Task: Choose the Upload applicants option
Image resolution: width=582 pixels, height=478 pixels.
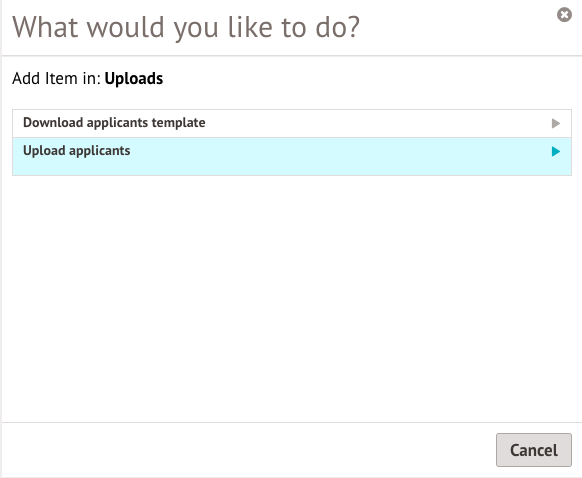Action: pos(292,157)
